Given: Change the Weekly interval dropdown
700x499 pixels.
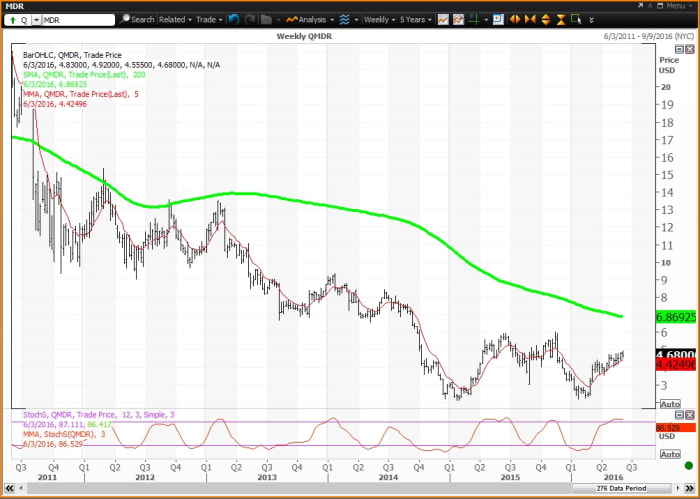Looking at the screenshot, I should (x=380, y=19).
